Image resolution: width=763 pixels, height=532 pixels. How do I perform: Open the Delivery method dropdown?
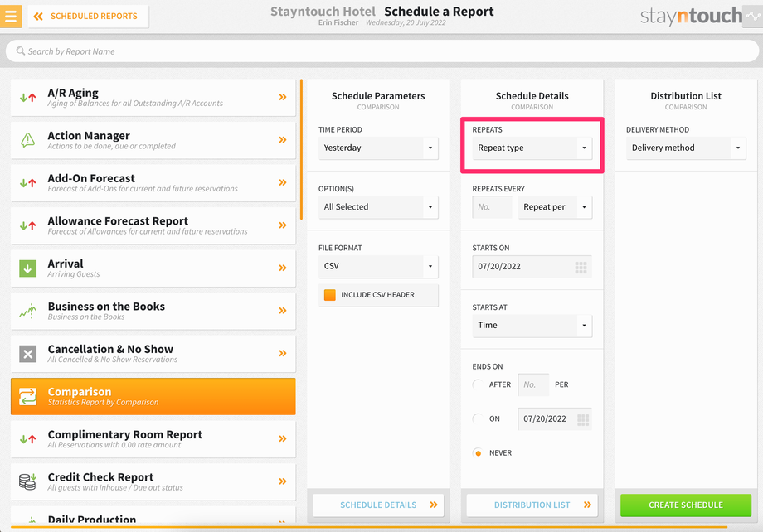click(686, 148)
